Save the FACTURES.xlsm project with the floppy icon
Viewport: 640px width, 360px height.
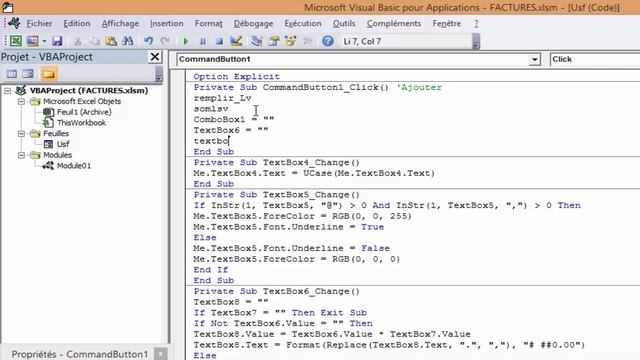[x=57, y=41]
